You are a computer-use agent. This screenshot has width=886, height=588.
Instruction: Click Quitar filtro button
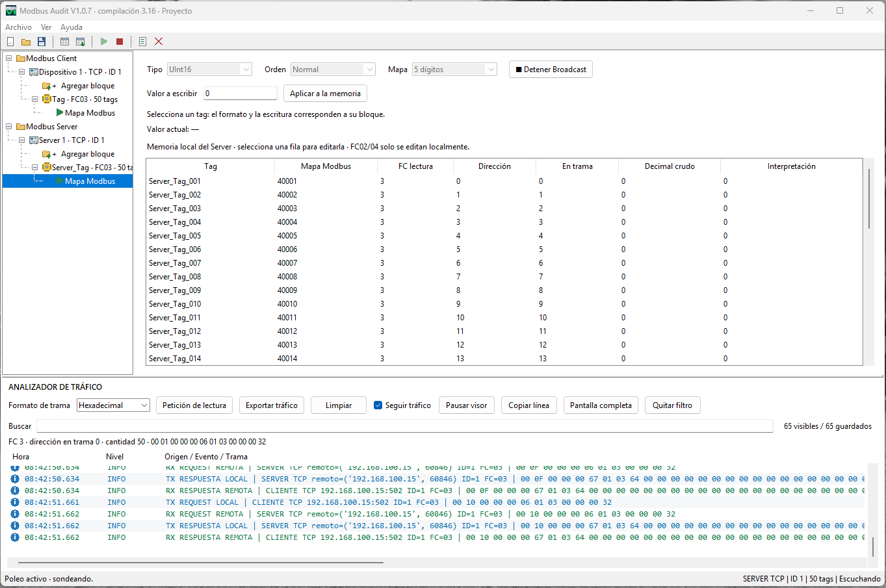[672, 405]
